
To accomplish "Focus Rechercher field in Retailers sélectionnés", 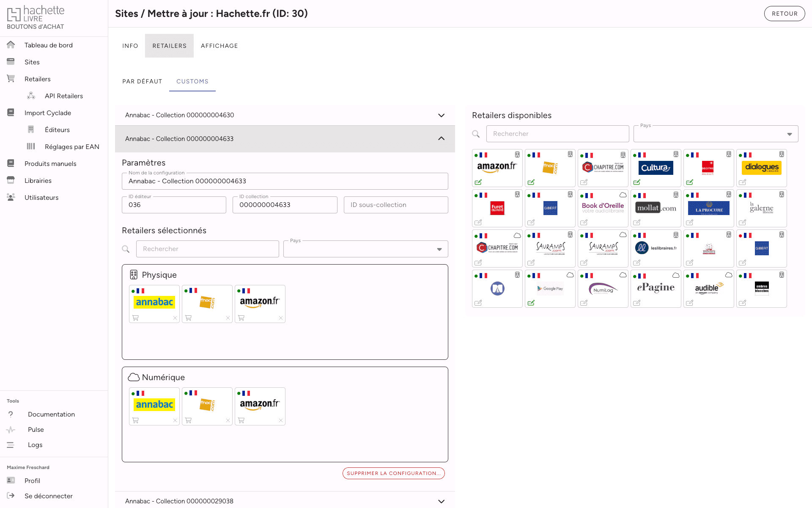I will click(x=207, y=249).
